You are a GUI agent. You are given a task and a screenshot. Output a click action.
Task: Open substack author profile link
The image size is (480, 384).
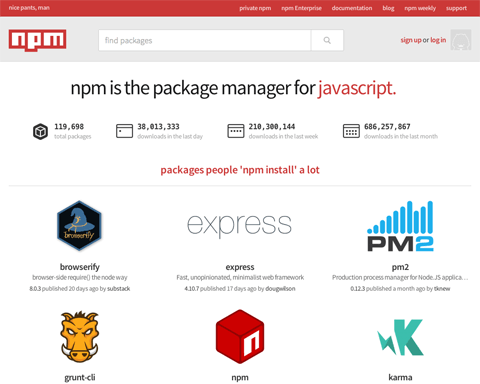click(119, 289)
